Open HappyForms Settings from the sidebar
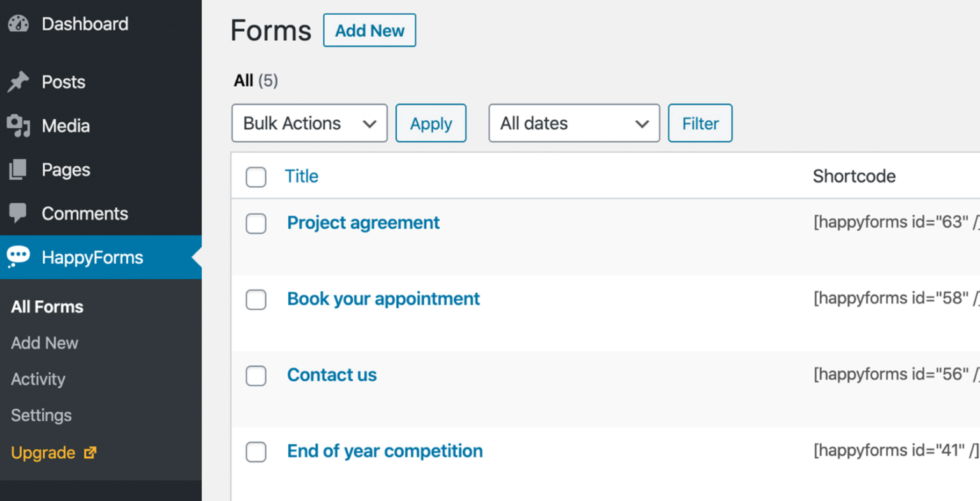Image resolution: width=980 pixels, height=501 pixels. pyautogui.click(x=41, y=415)
